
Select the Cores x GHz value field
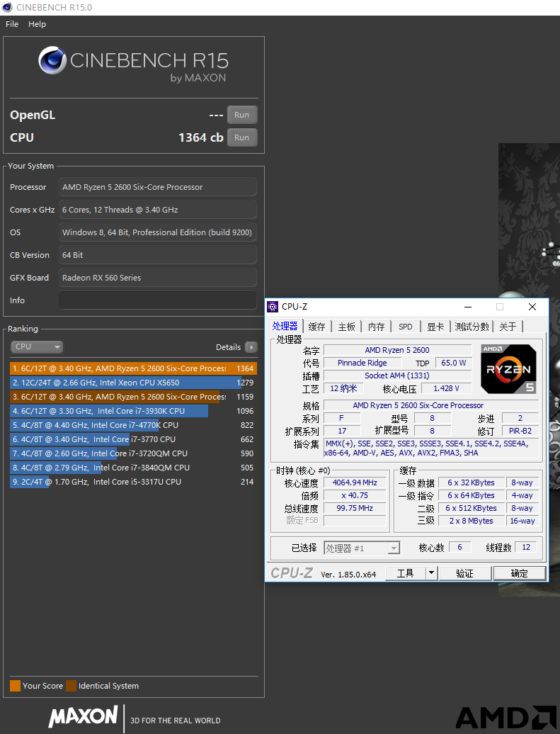point(158,210)
